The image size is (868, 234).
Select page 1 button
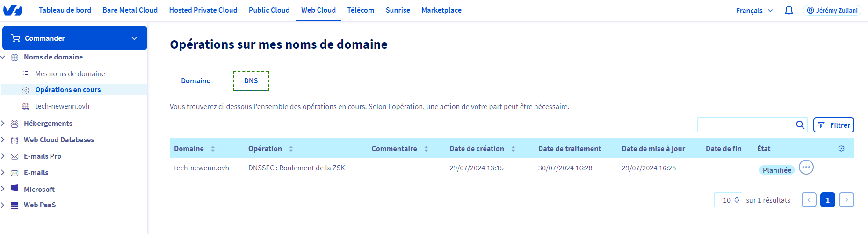[828, 200]
